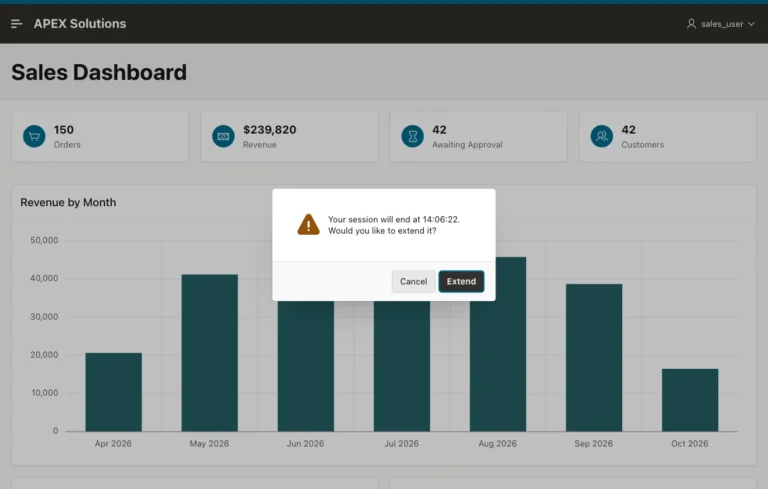This screenshot has height=489, width=768.
Task: Click the warning triangle icon in dialog
Action: (x=308, y=224)
